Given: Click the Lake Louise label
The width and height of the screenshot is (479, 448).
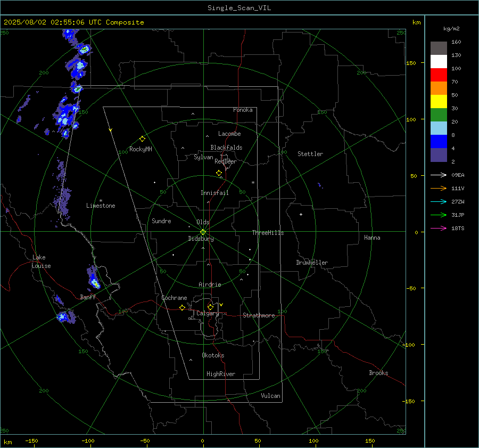Looking at the screenshot, I should click(41, 262).
